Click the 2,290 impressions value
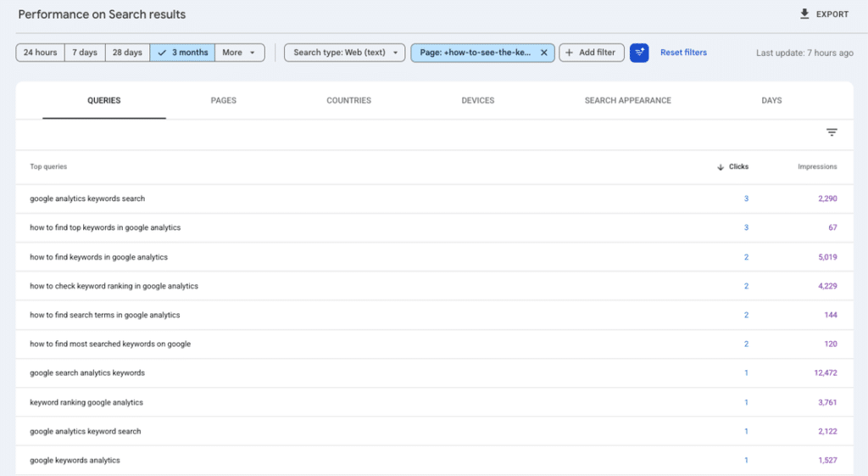The width and height of the screenshot is (868, 476). point(827,199)
